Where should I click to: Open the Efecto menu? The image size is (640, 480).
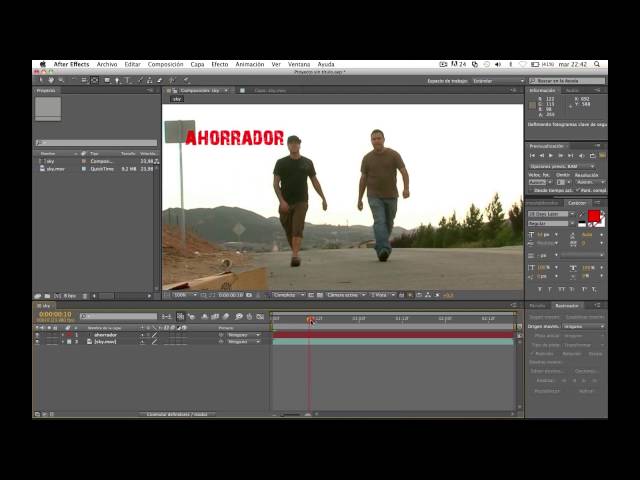click(220, 64)
